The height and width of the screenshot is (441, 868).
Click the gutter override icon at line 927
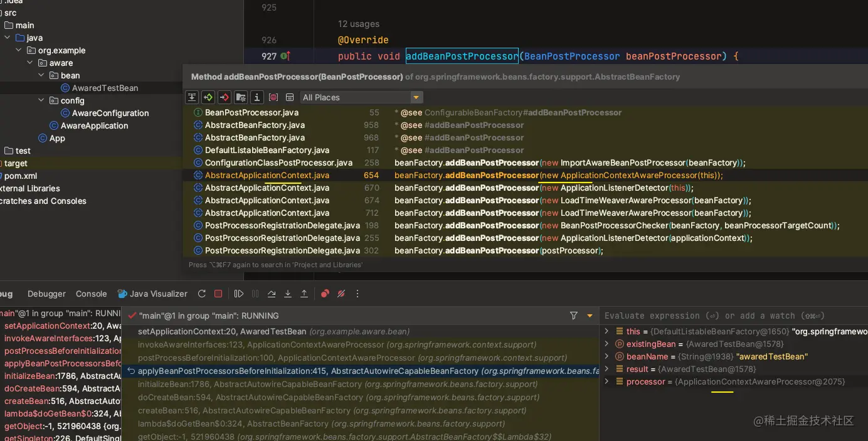[x=285, y=56]
